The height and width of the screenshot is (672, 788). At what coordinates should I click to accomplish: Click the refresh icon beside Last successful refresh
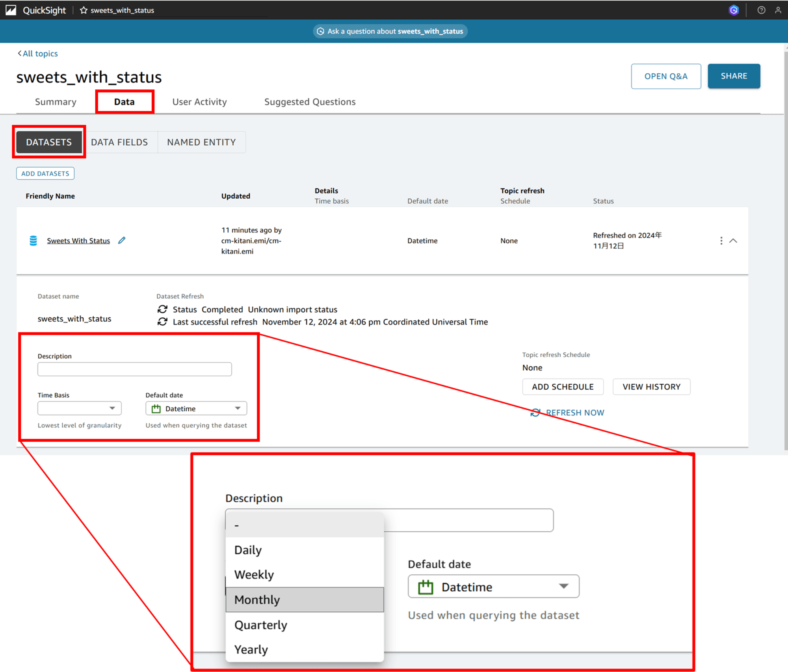pyautogui.click(x=162, y=322)
